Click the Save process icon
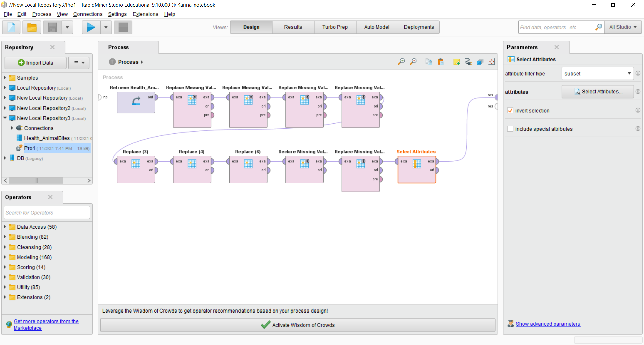The image size is (644, 345). coord(52,27)
